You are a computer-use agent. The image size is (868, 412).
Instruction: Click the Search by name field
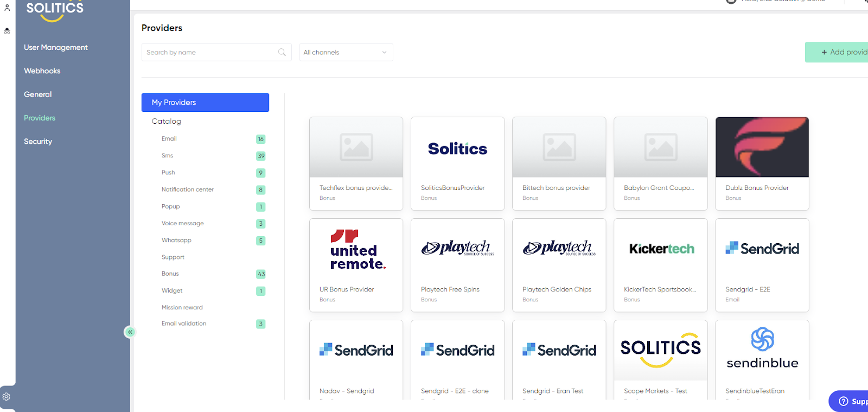[x=216, y=52]
